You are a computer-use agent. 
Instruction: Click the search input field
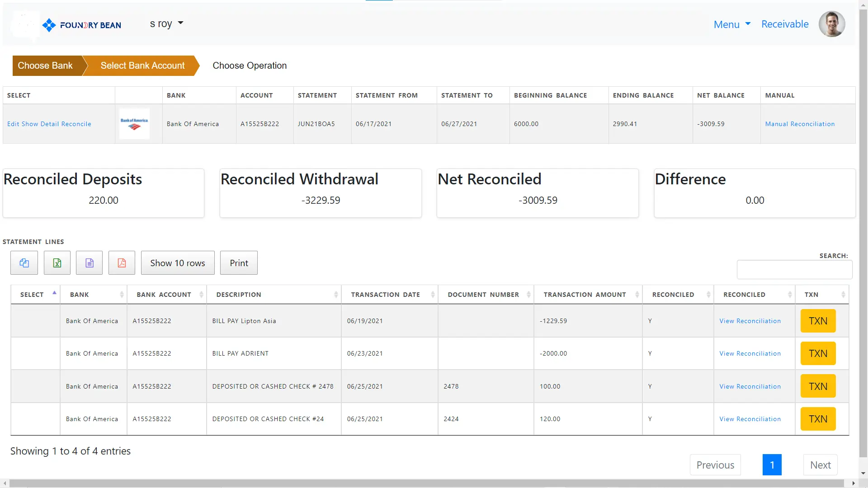pyautogui.click(x=794, y=269)
